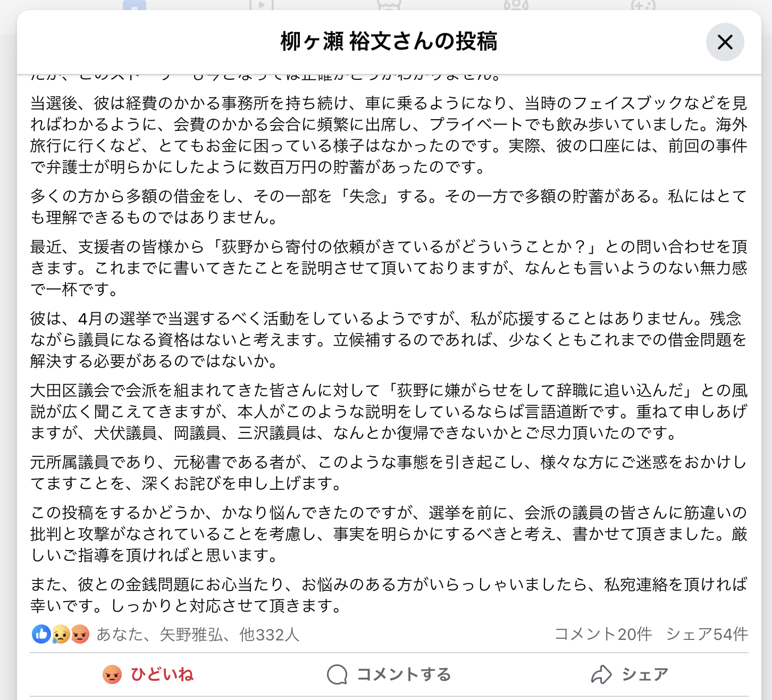
Task: Switch to the Home tab behind dialog
Action: pos(135,5)
